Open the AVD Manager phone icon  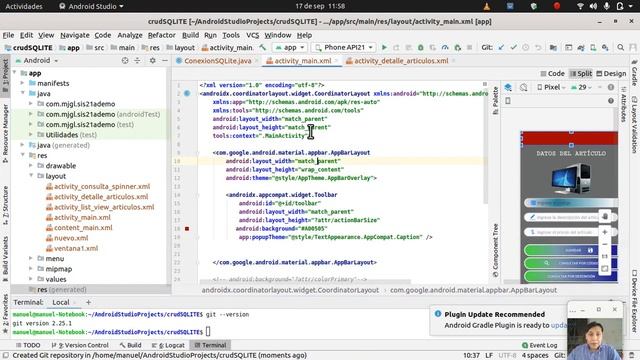click(x=593, y=48)
